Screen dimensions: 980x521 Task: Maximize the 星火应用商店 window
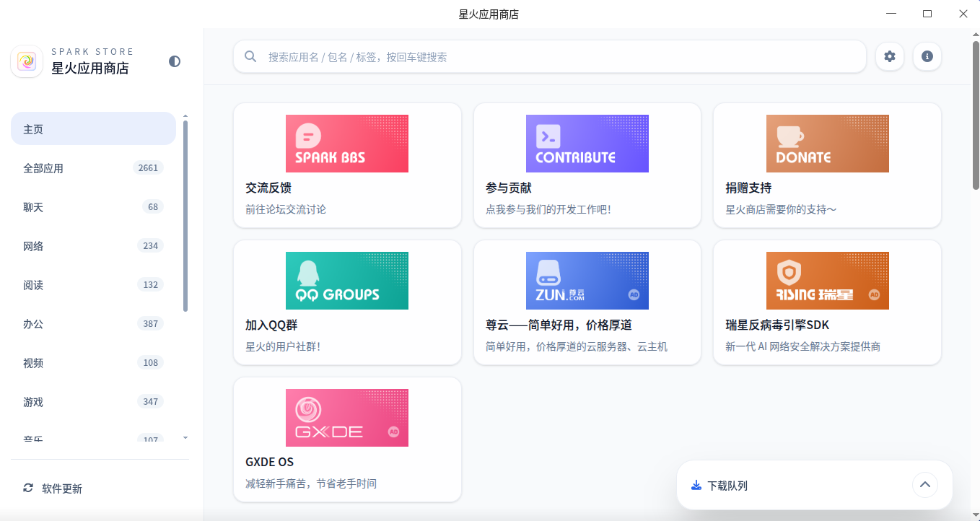pos(927,14)
